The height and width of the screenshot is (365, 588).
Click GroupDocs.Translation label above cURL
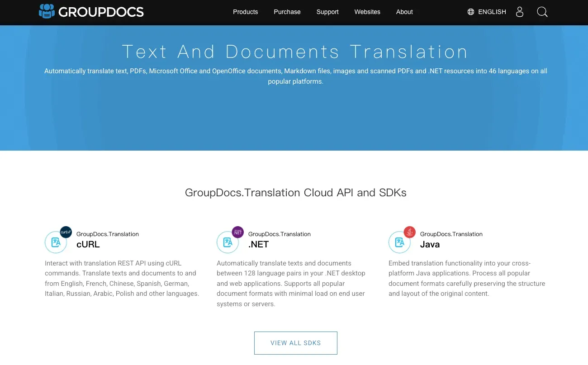coord(108,234)
